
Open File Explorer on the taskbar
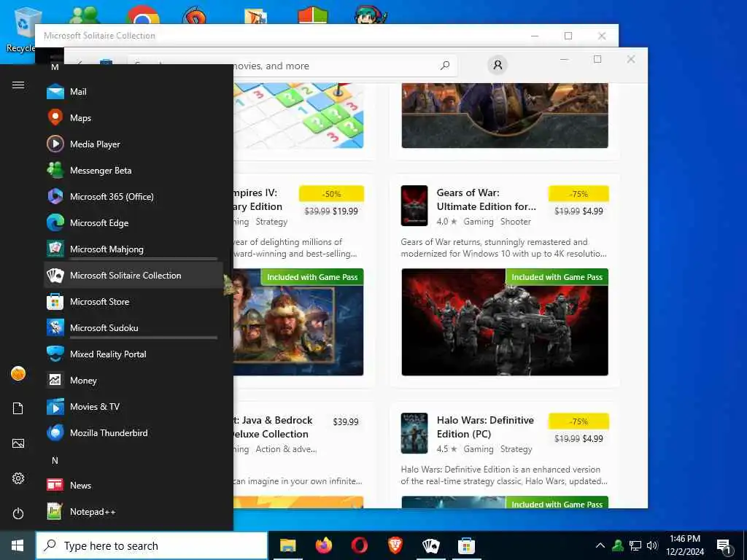pyautogui.click(x=287, y=545)
